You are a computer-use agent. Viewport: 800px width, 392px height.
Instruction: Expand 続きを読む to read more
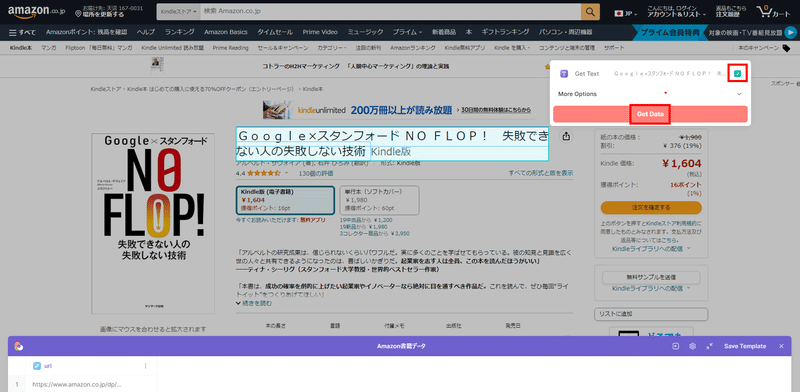[254, 303]
